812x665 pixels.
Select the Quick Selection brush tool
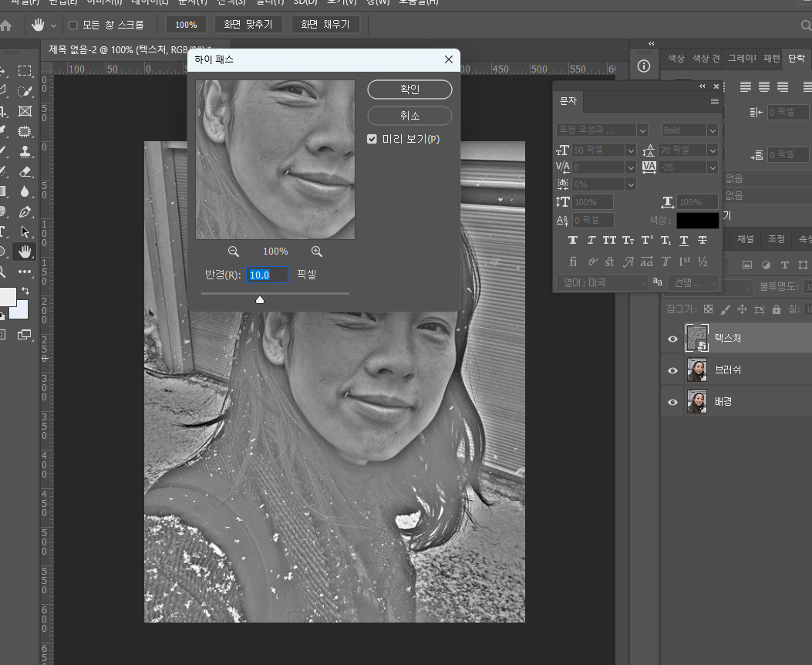click(x=25, y=91)
